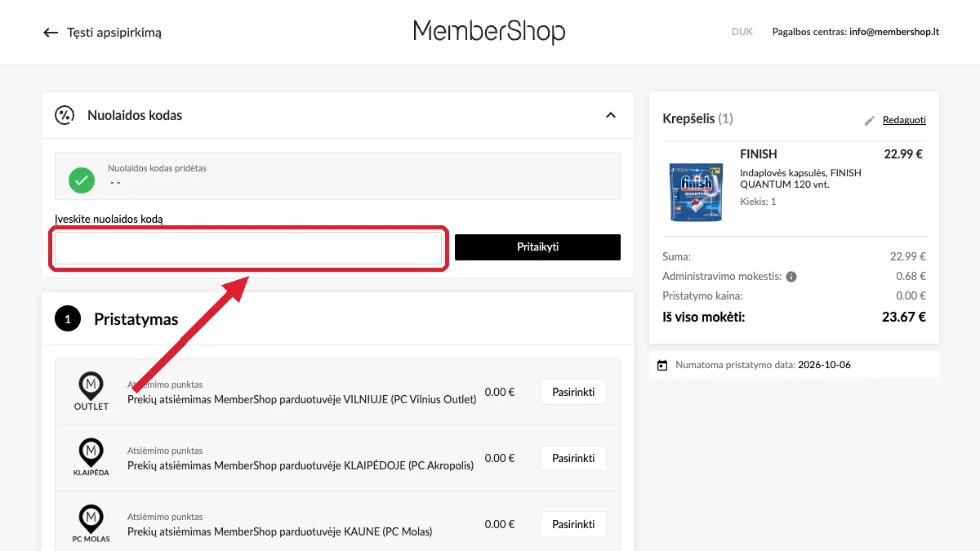Click the back arrow icon beside Tęsti apsipirkimą
This screenshot has height=551, width=980.
(51, 33)
